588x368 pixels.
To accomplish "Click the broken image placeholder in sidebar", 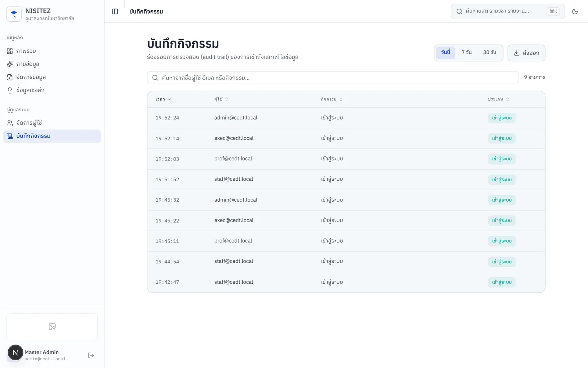I will click(52, 327).
